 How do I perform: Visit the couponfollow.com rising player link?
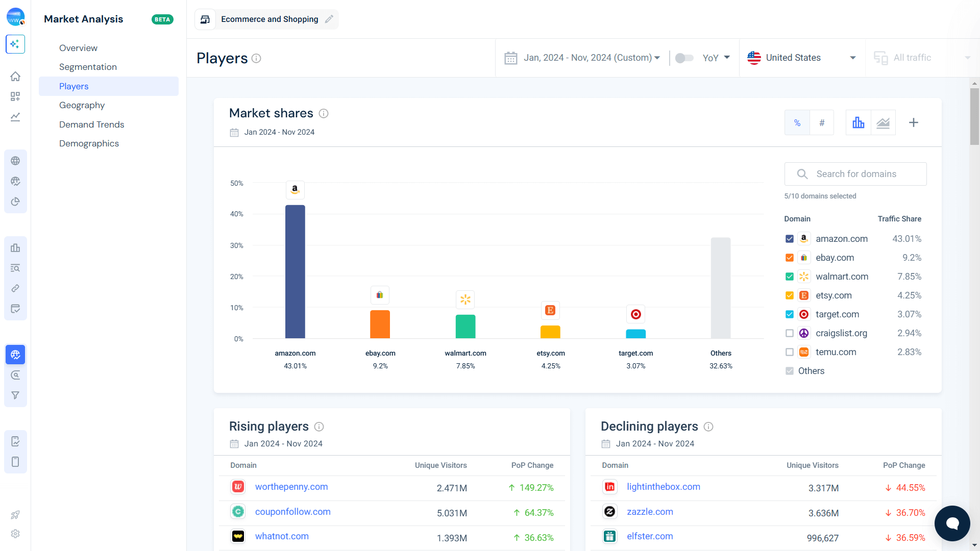coord(292,512)
